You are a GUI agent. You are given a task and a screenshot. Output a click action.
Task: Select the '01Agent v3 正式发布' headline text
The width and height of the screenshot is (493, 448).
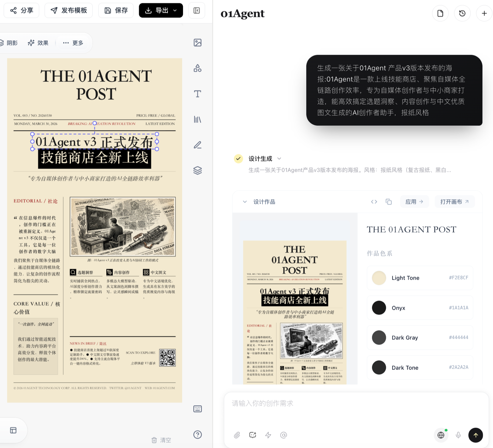point(95,142)
